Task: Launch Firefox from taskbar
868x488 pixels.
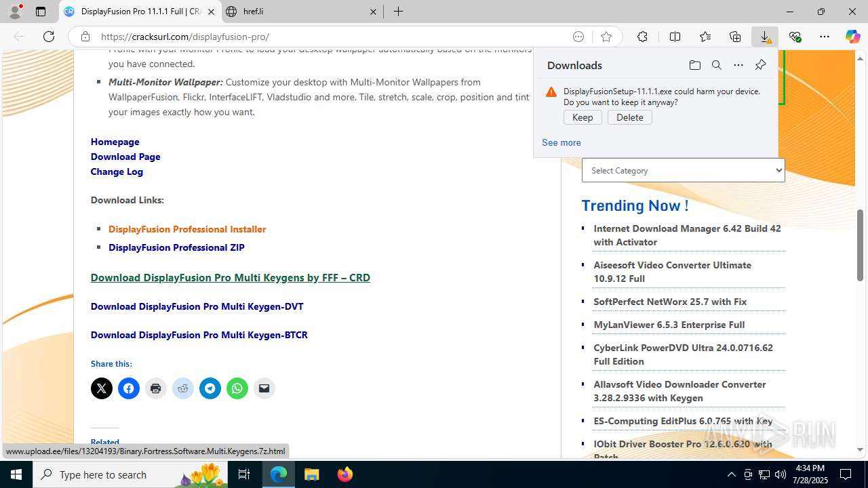Action: (345, 474)
